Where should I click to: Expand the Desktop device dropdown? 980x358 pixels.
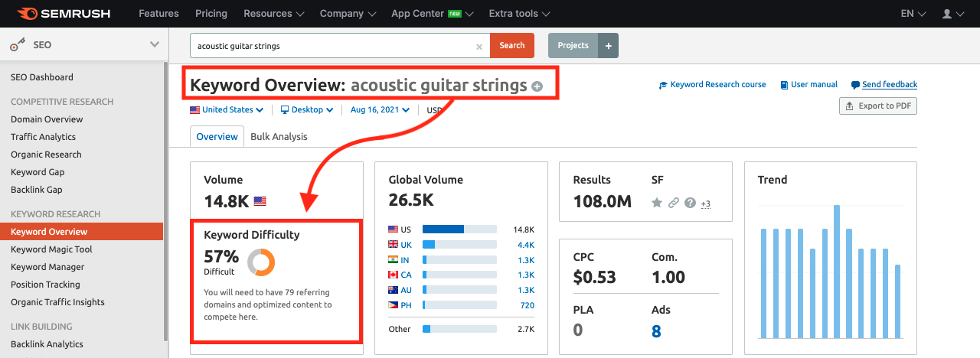tap(307, 110)
